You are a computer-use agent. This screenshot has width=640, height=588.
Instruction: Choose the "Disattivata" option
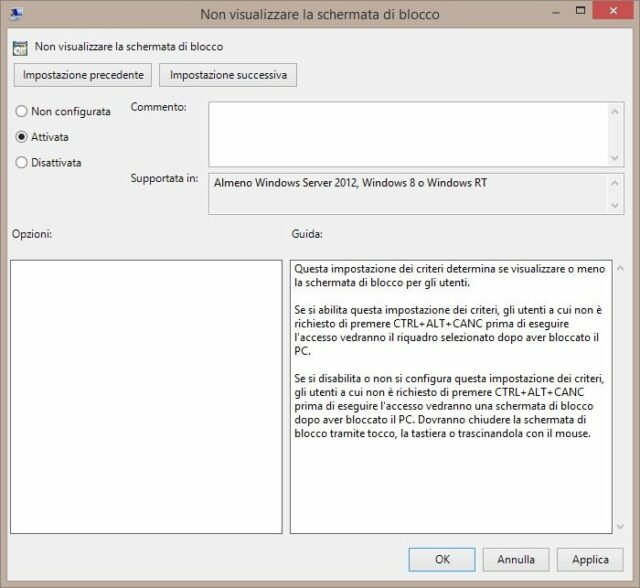coord(22,162)
